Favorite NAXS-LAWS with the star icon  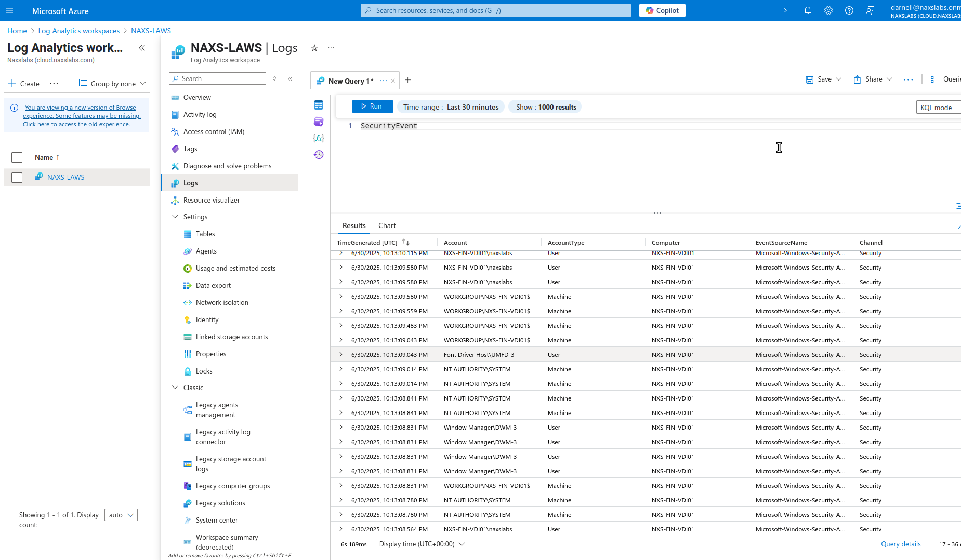coord(314,48)
